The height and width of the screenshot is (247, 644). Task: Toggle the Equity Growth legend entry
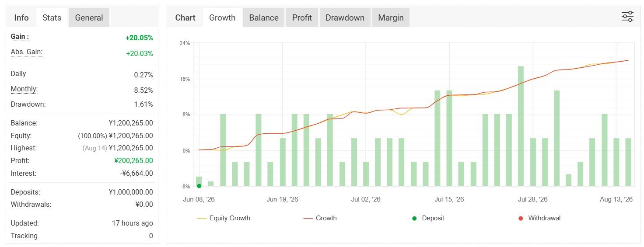click(224, 218)
